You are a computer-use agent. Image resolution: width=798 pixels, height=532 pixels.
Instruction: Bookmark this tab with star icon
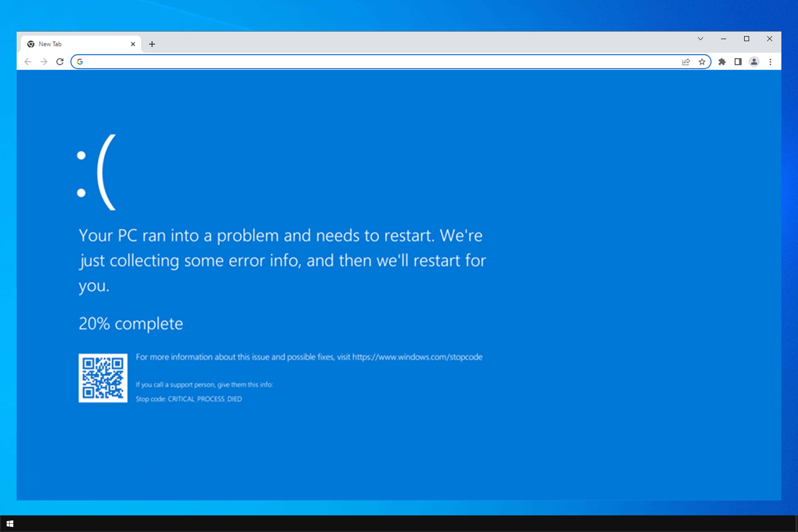(x=702, y=62)
